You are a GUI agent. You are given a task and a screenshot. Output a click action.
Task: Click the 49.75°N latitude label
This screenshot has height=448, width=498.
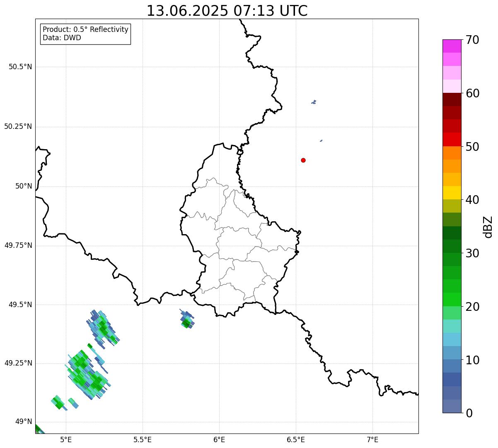18,245
